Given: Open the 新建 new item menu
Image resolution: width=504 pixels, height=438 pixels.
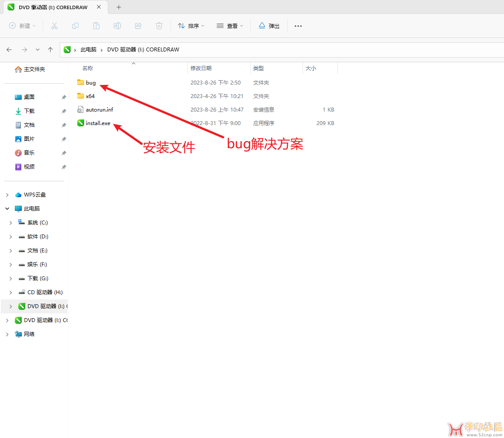Looking at the screenshot, I should tap(22, 26).
